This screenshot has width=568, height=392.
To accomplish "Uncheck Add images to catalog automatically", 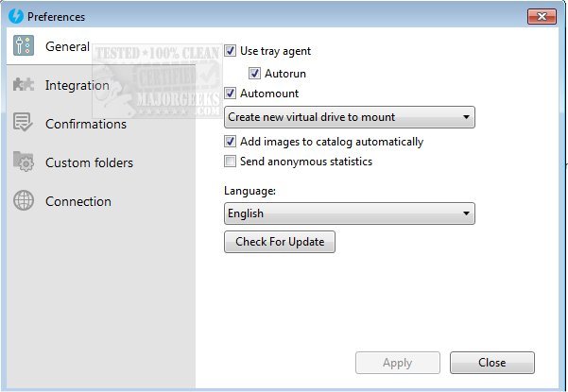I will point(231,142).
